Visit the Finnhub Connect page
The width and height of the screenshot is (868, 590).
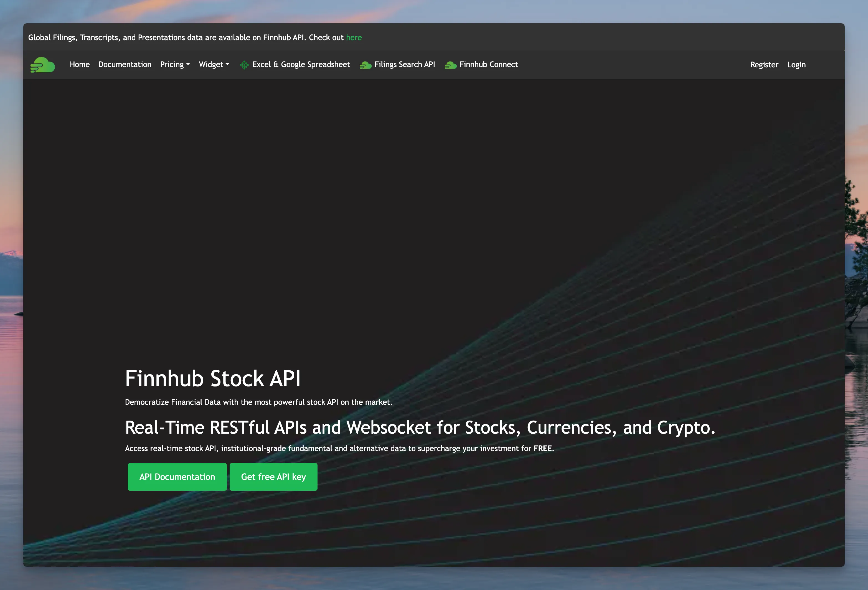coord(489,65)
